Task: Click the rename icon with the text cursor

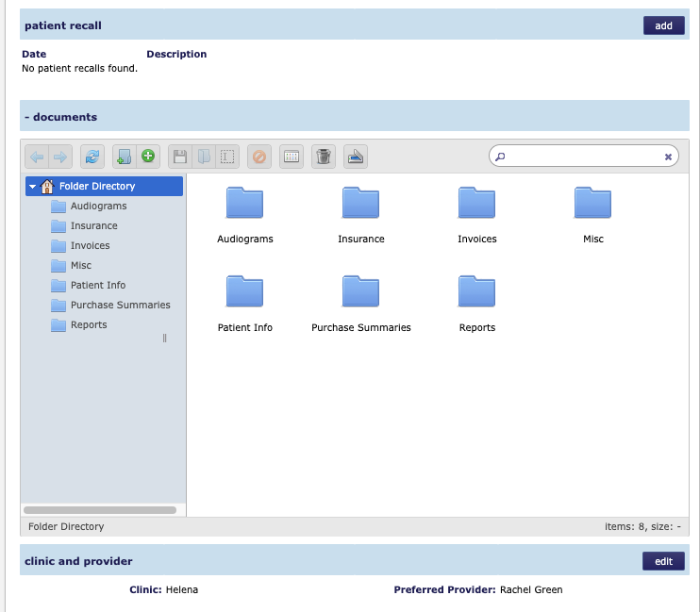Action: (x=227, y=157)
